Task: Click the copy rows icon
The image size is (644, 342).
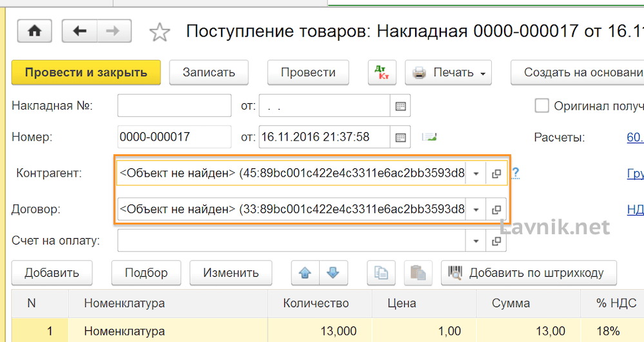Action: pos(381,273)
